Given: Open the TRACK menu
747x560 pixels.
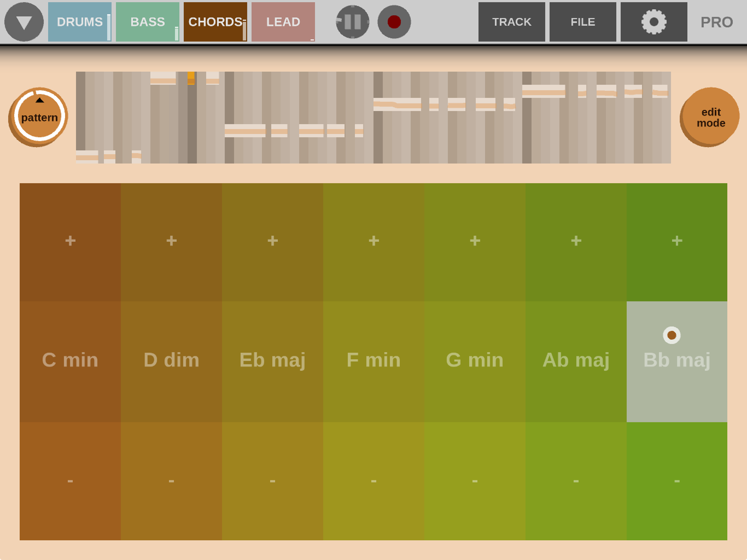Looking at the screenshot, I should 512,22.
